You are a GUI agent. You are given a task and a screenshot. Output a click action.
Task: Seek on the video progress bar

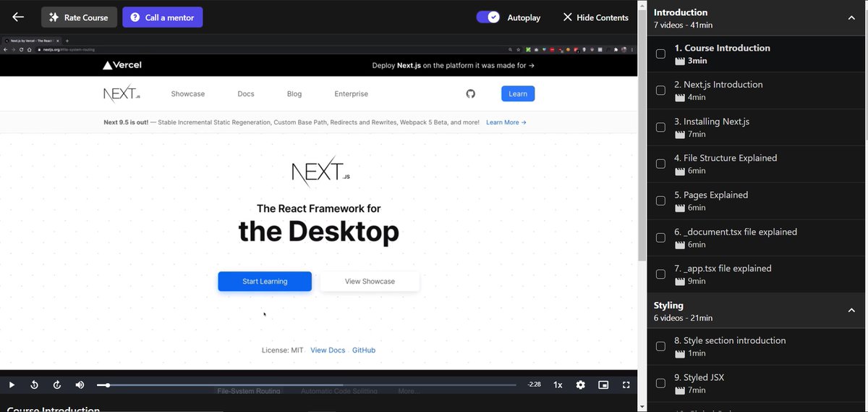pyautogui.click(x=307, y=385)
